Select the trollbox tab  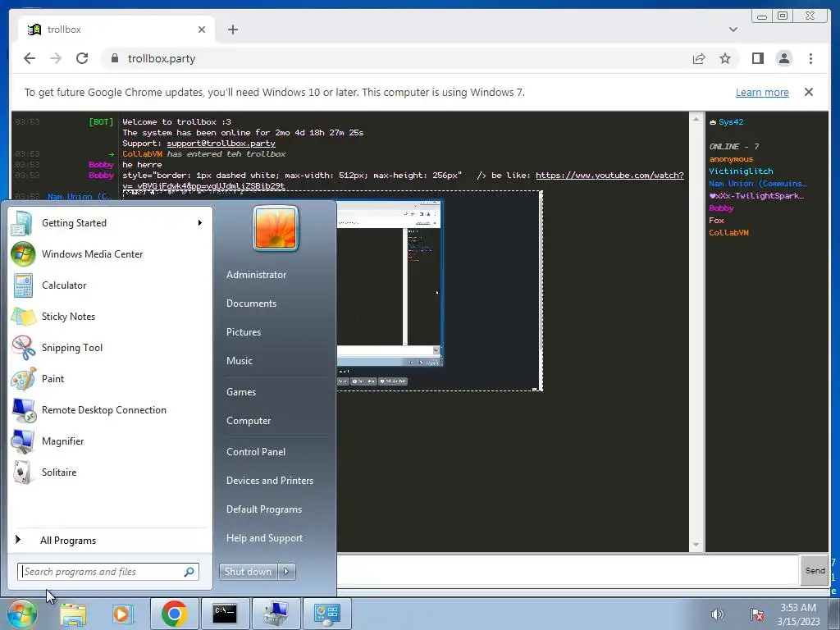pos(116,30)
